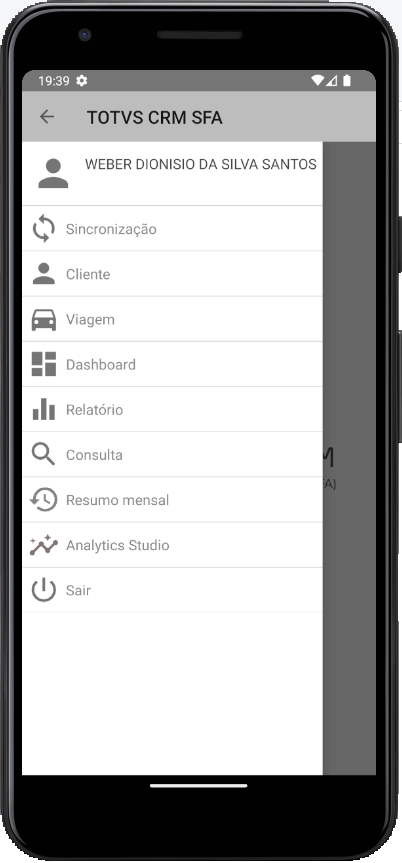Tap the back arrow in header
The image size is (402, 863).
(x=47, y=117)
